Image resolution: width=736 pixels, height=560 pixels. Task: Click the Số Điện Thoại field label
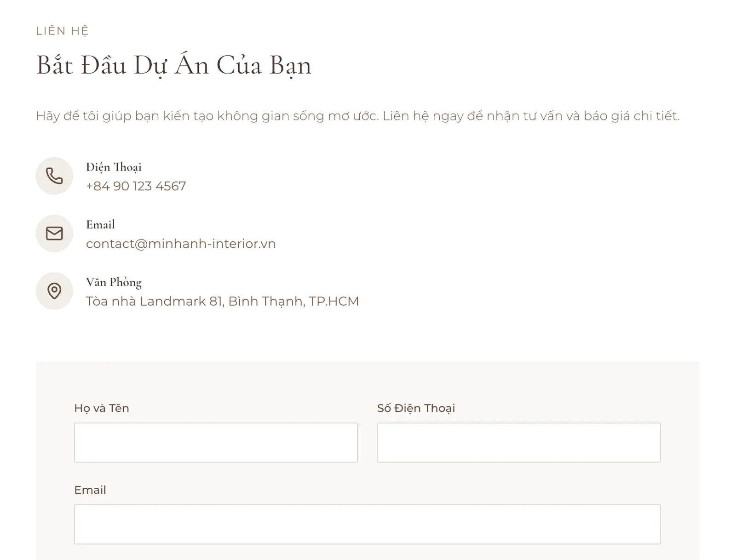(x=416, y=408)
